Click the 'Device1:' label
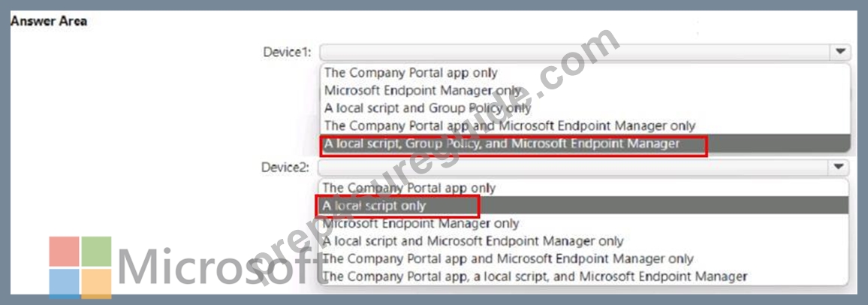868x305 pixels. coord(287,52)
